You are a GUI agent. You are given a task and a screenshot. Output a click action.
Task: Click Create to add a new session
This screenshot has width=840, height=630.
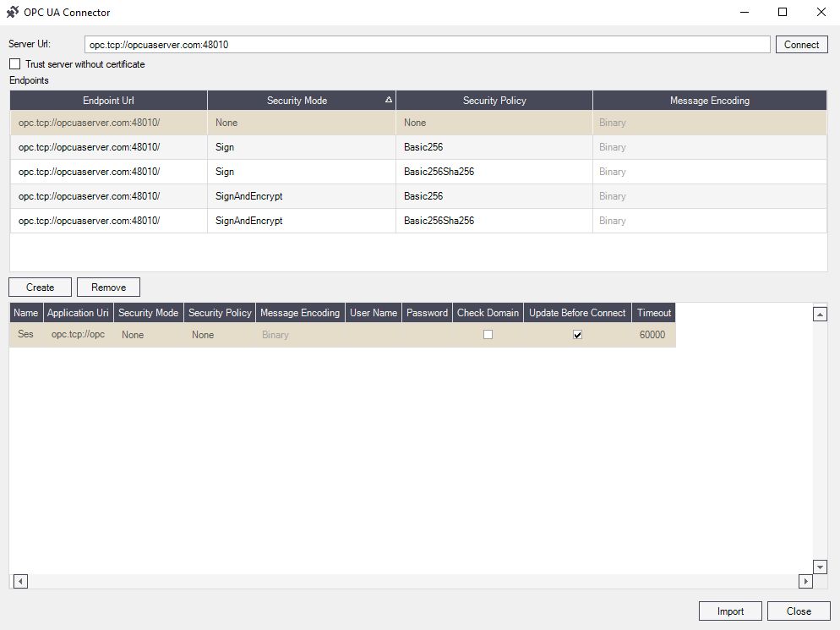pos(39,287)
